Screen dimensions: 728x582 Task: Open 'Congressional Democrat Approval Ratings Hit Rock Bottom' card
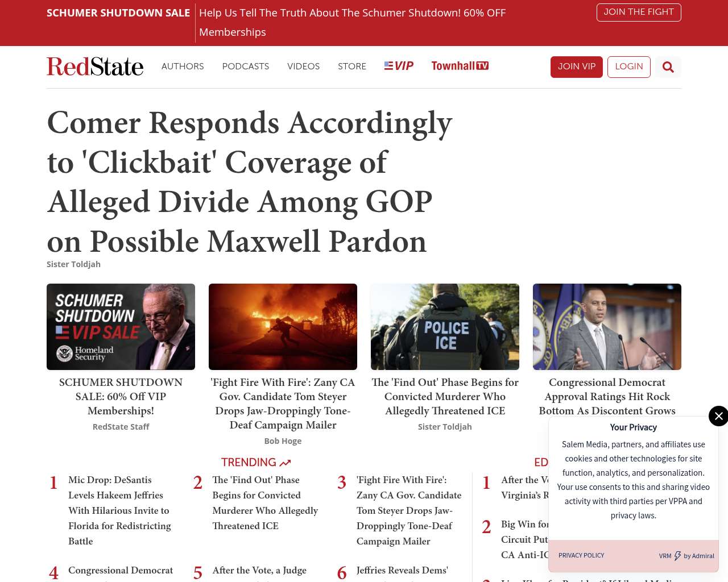pyautogui.click(x=607, y=397)
